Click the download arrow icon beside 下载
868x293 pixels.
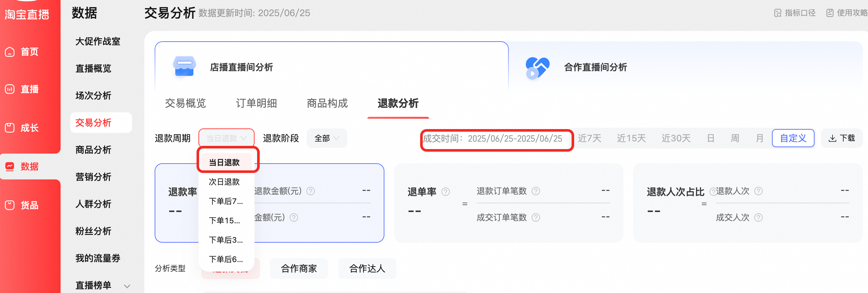[832, 138]
